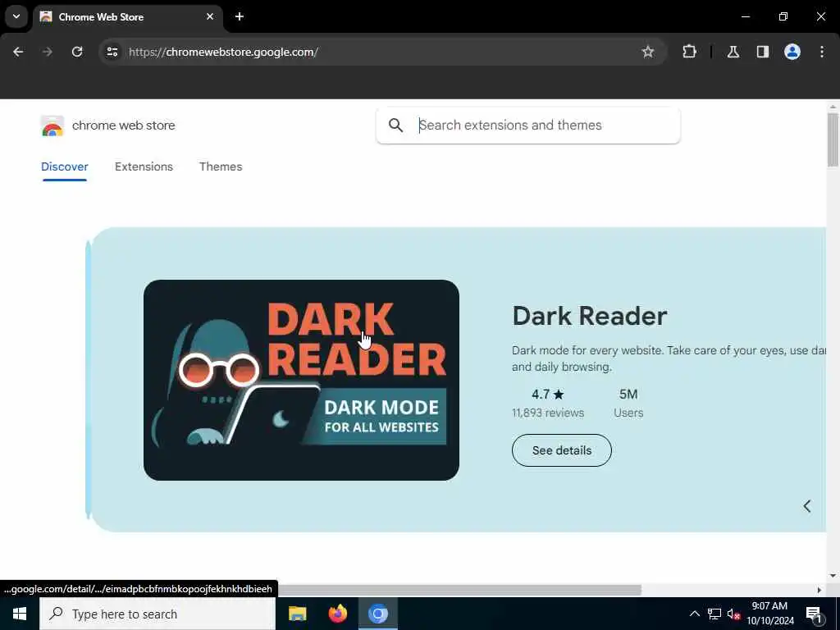Go to previous carousel slide
The width and height of the screenshot is (840, 630).
click(x=807, y=506)
